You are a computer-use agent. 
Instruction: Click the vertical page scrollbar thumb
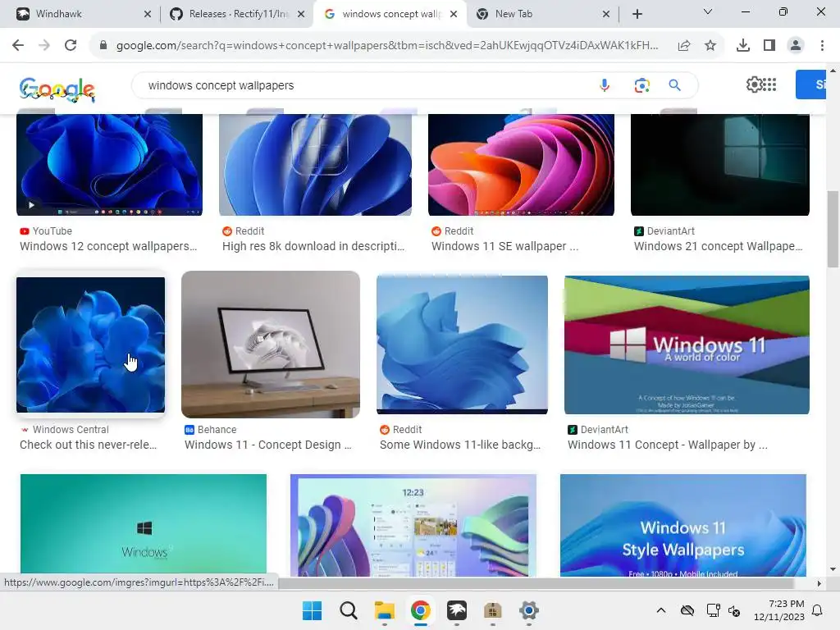(x=833, y=229)
